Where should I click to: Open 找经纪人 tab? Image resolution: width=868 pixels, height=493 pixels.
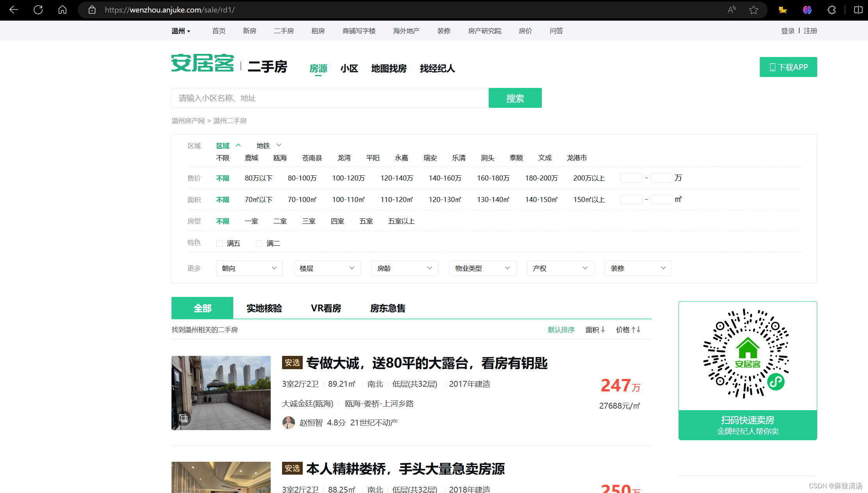click(x=438, y=68)
